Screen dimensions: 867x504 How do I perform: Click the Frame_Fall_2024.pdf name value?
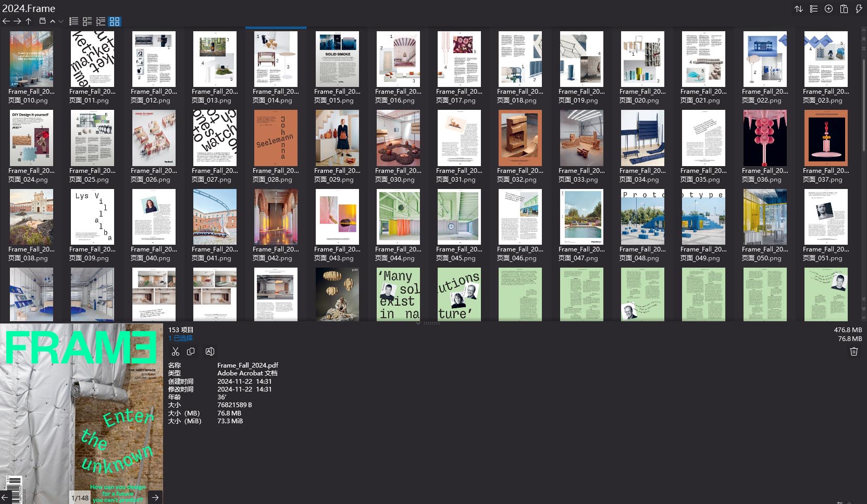(x=247, y=366)
